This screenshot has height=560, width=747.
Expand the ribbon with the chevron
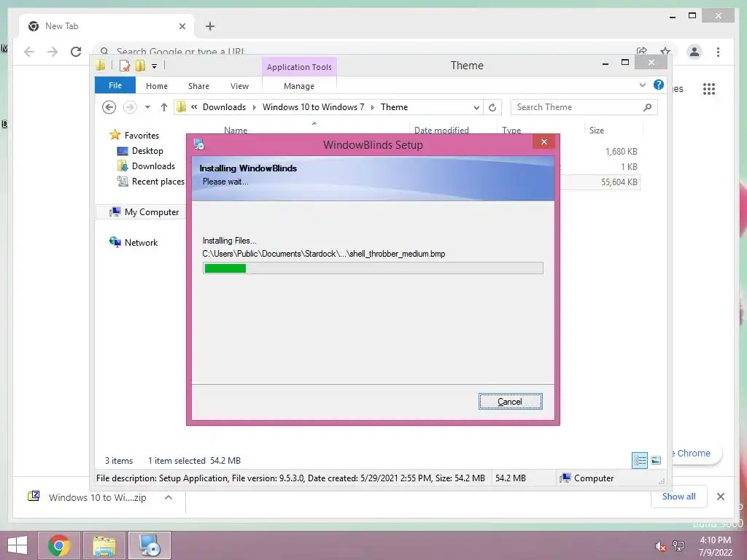click(x=643, y=85)
